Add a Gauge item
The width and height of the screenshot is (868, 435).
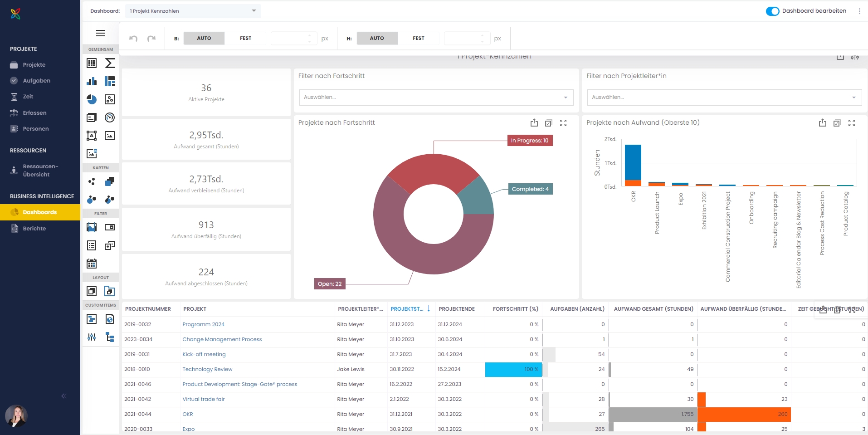(x=110, y=117)
